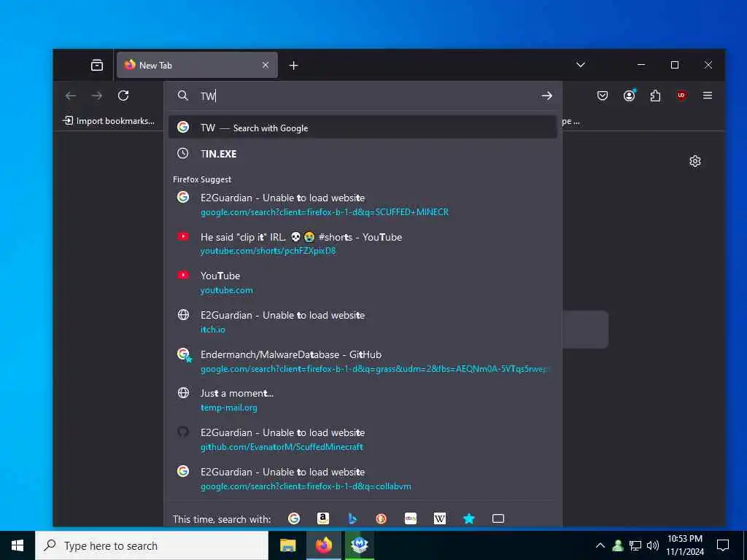Image resolution: width=747 pixels, height=560 pixels.
Task: Show hidden system tray icons
Action: click(600, 545)
